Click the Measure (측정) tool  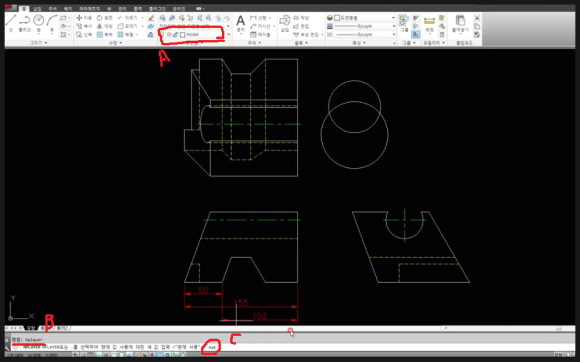pos(429,23)
